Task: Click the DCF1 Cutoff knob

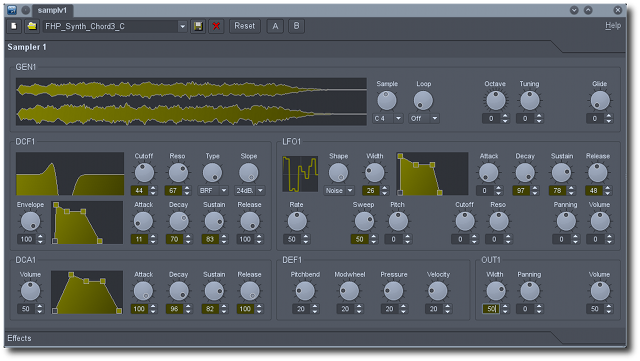Action: [144, 173]
